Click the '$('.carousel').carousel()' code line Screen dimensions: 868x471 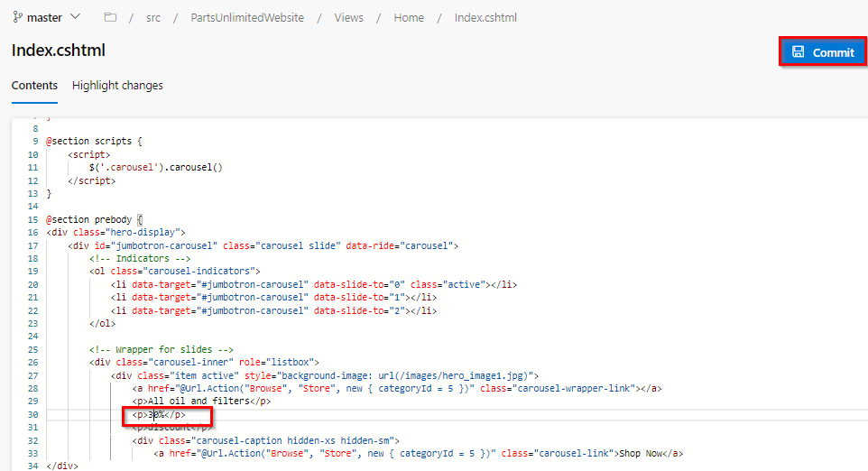tap(155, 167)
